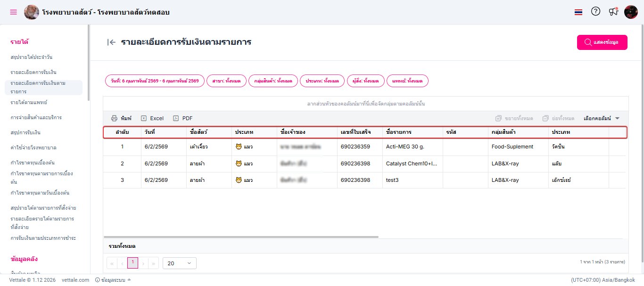The width and height of the screenshot is (644, 286).
Task: Open the hamburger menu icon
Action: [13, 12]
